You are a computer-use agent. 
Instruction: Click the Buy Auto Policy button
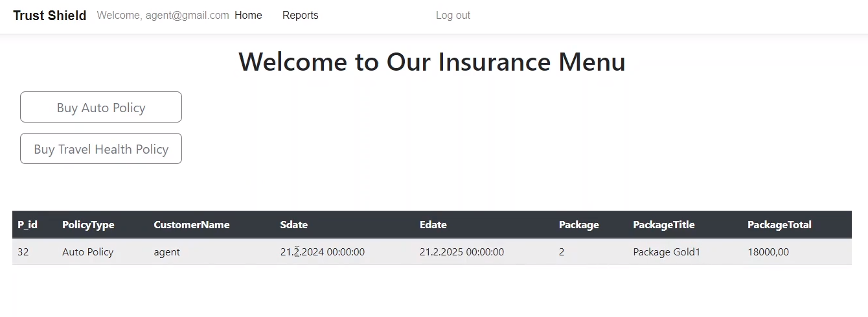coord(101,108)
